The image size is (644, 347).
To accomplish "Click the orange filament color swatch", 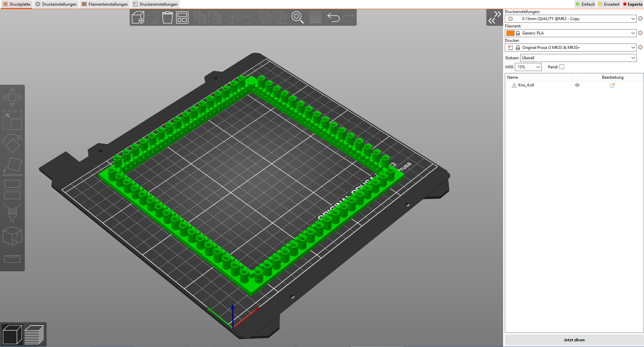I will [510, 33].
